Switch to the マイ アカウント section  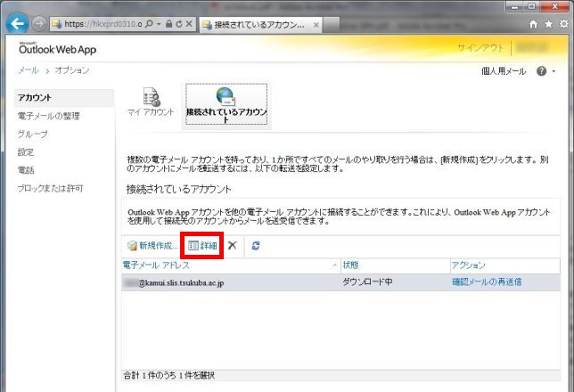151,102
